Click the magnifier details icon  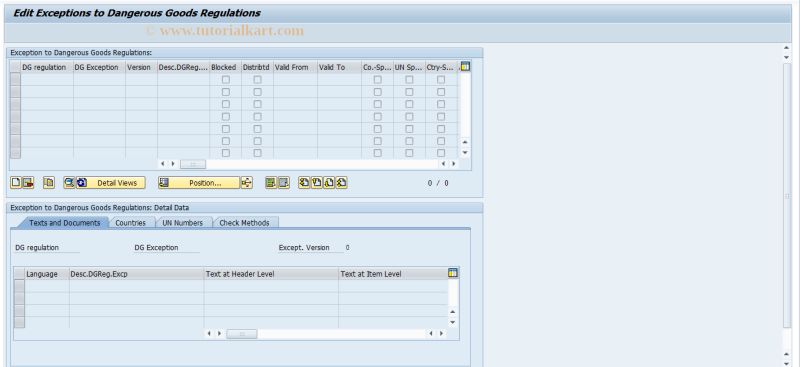pyautogui.click(x=69, y=183)
